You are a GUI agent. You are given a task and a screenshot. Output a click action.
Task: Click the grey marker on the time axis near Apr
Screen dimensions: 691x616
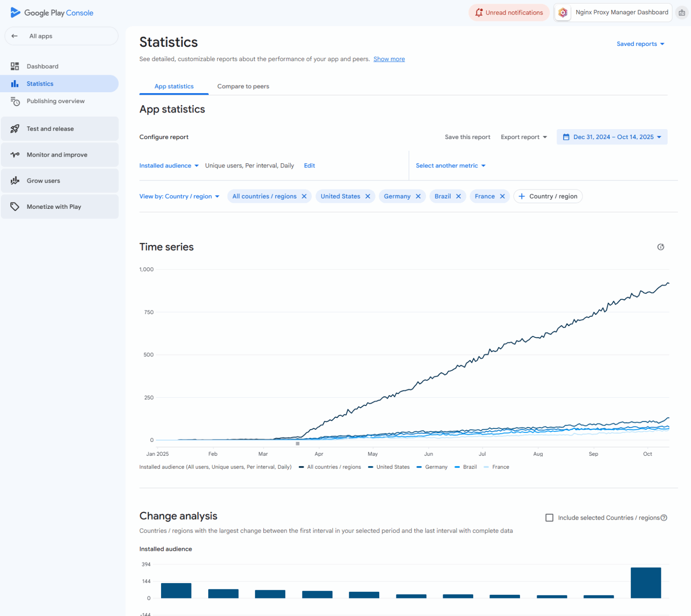click(297, 444)
